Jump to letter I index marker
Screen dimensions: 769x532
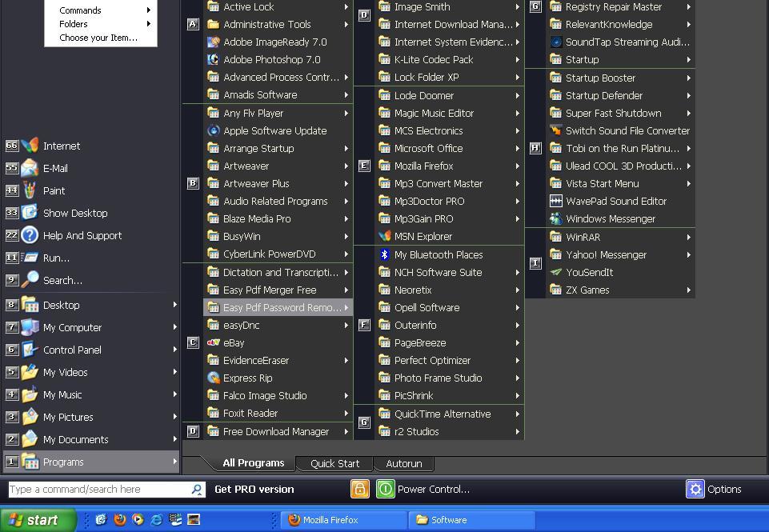pos(535,263)
